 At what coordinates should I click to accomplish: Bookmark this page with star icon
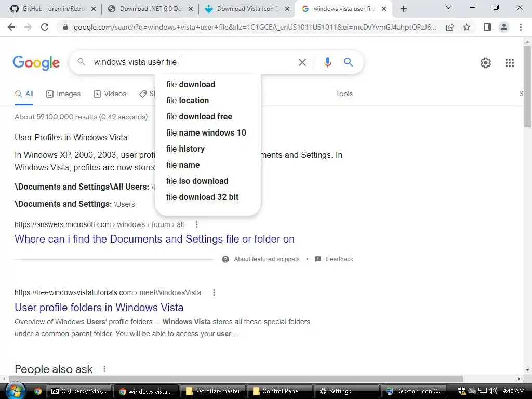(467, 27)
